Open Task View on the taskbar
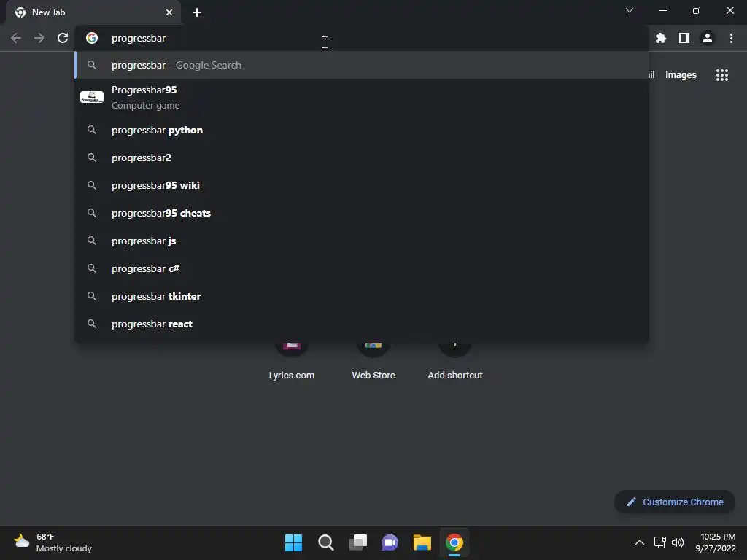The width and height of the screenshot is (747, 560). pyautogui.click(x=357, y=542)
